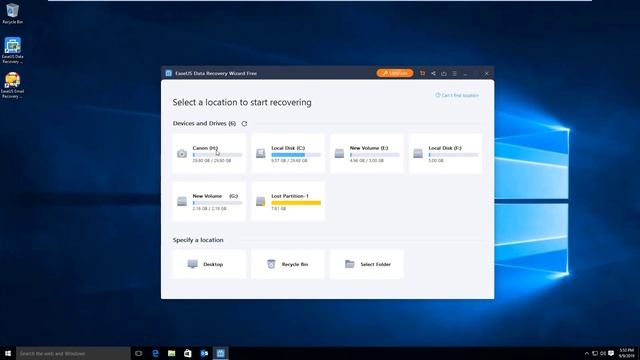Click the trash can icon in Recycle Bin tile

coord(271,264)
